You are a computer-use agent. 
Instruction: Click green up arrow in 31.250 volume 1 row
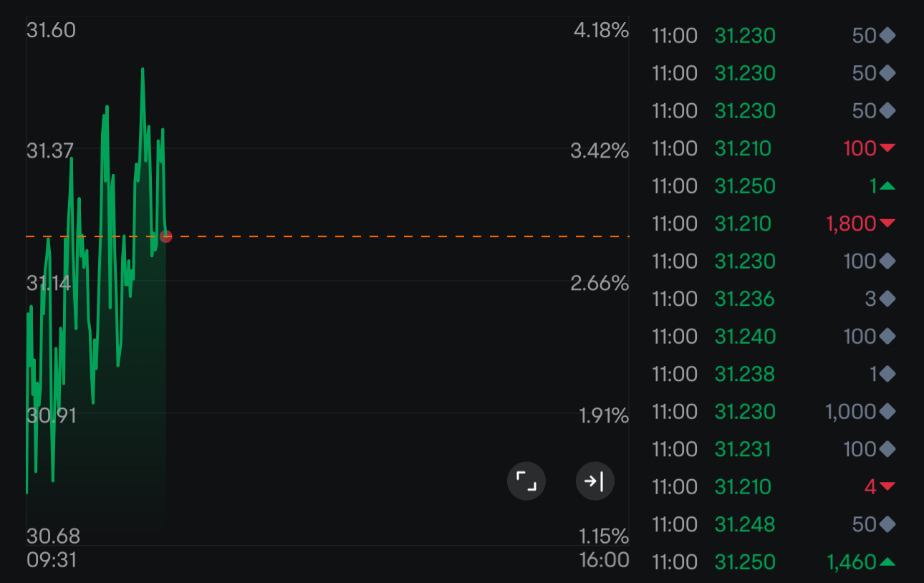[x=887, y=186]
